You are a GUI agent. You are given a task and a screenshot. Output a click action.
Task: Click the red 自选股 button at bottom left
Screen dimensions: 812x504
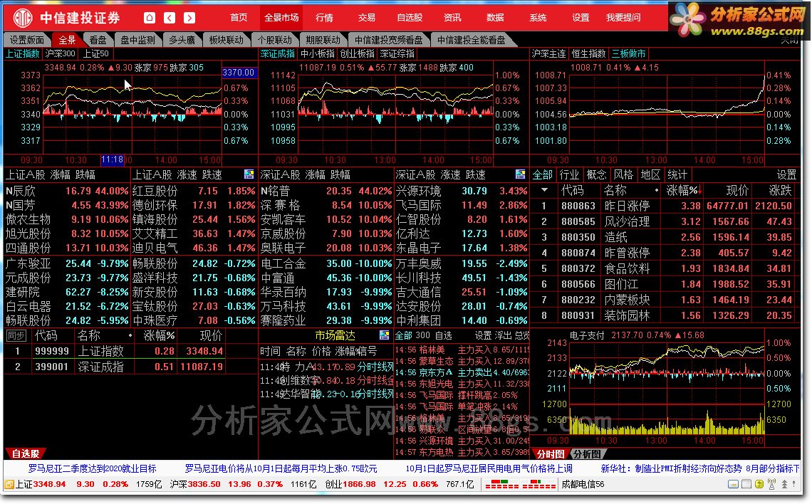(26, 453)
